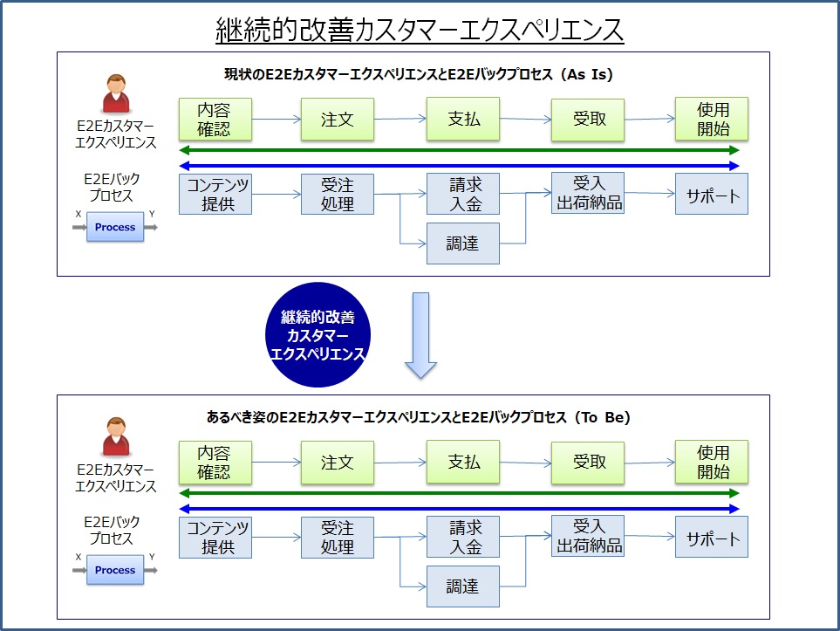840x631 pixels.
Task: Click the dark blue 継続的改善 circle
Action: click(318, 335)
